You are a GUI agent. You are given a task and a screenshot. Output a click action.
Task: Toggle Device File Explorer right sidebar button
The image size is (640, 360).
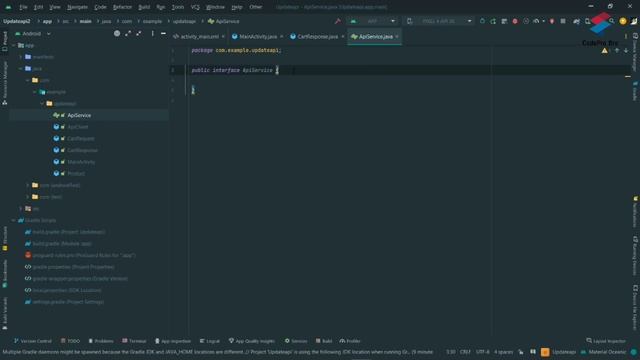pyautogui.click(x=635, y=307)
